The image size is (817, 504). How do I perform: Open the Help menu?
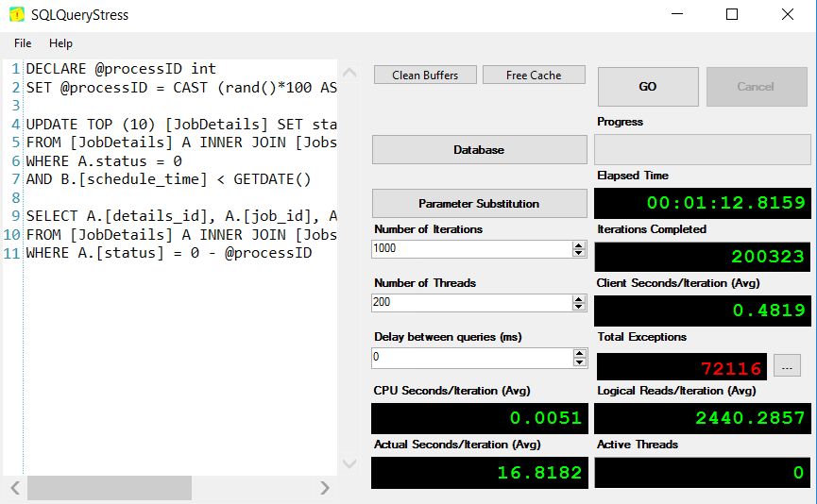click(x=60, y=43)
